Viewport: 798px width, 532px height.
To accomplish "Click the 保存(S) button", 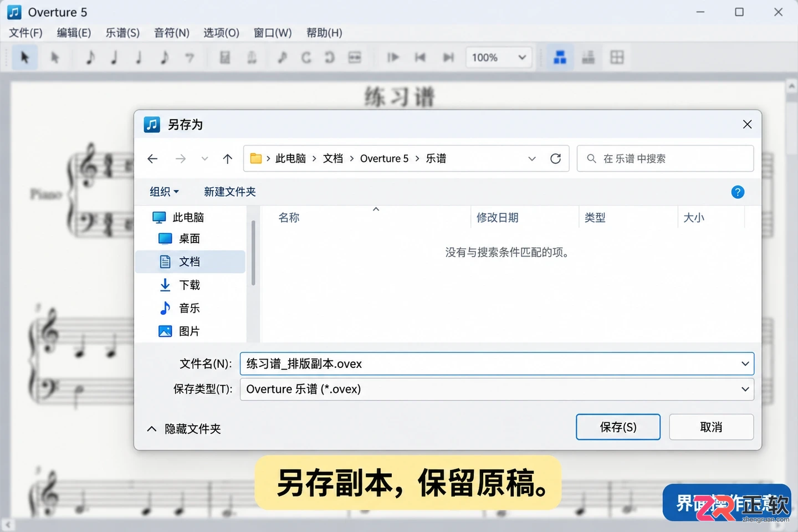I will pyautogui.click(x=618, y=427).
